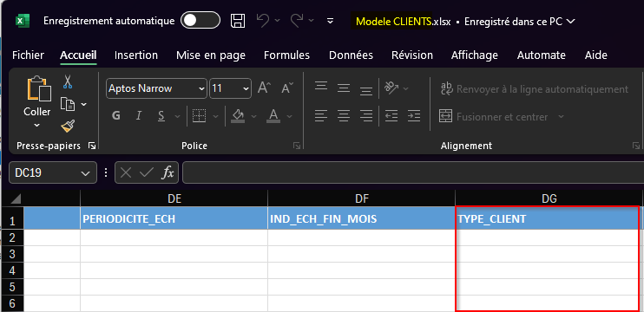Increase the font size with the larger A
Image resolution: width=644 pixels, height=312 pixels.
point(264,88)
